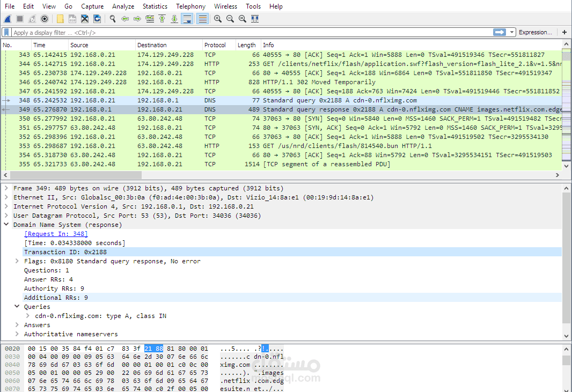Collapse the Queries section
The image size is (572, 392).
point(17,307)
